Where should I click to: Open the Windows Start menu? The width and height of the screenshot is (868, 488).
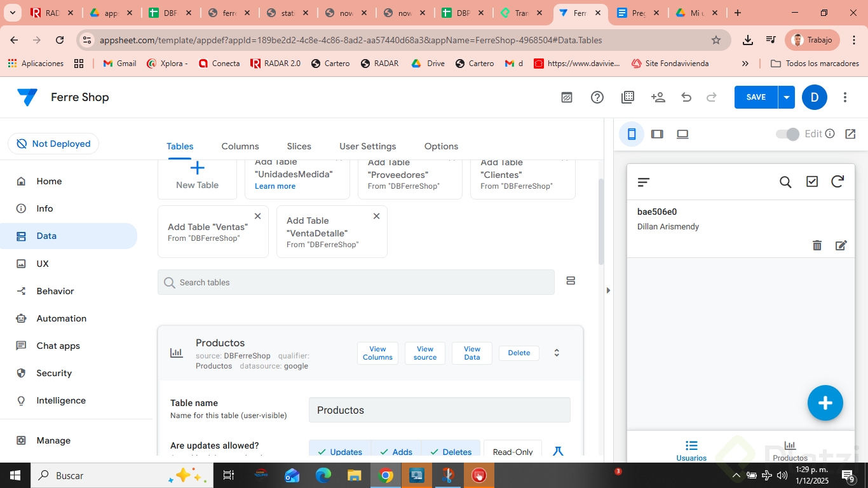point(15,475)
